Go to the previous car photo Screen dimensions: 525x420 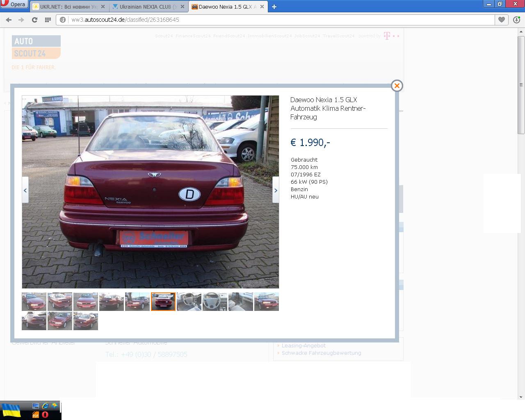25,190
